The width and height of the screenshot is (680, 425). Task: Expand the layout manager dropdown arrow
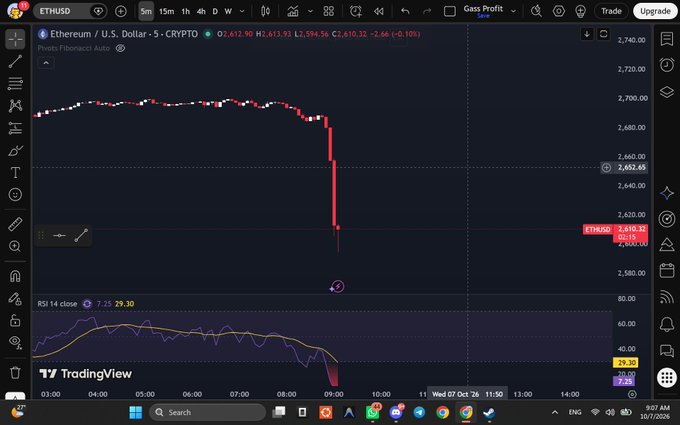(513, 11)
